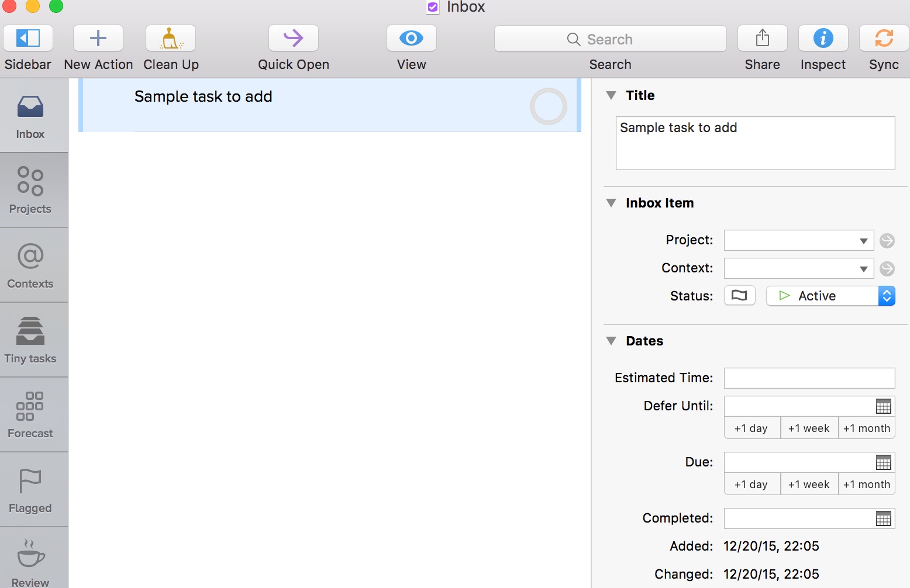Open the View eye options
910x588 pixels.
pyautogui.click(x=412, y=39)
